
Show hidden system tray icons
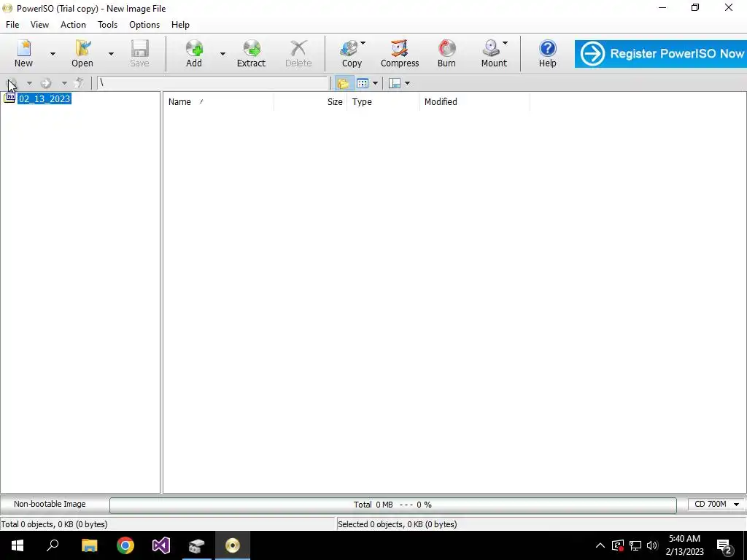(x=600, y=545)
